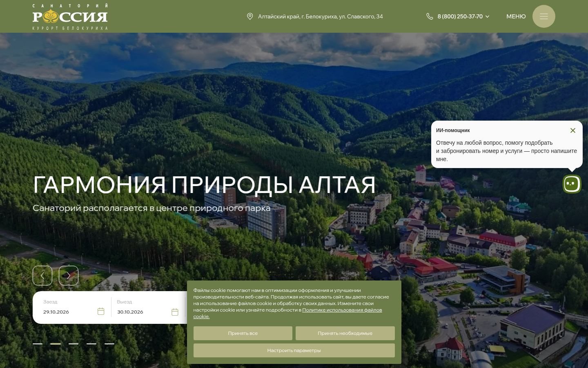Expand the phone number dropdown arrow
Image resolution: width=588 pixels, height=368 pixels.
click(x=487, y=17)
